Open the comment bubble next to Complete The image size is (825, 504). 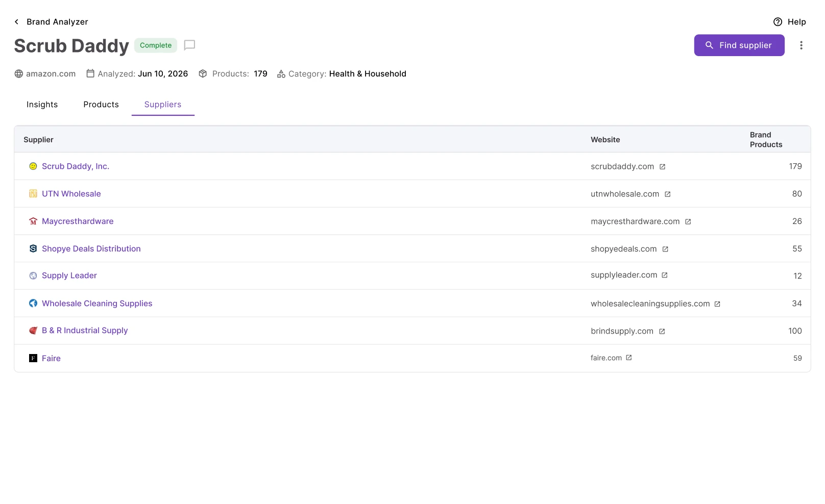coord(189,45)
